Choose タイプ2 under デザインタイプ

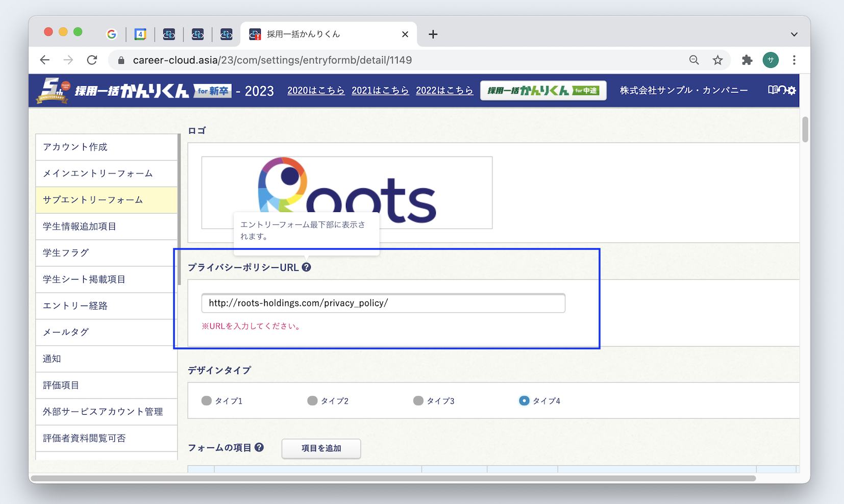tap(312, 401)
